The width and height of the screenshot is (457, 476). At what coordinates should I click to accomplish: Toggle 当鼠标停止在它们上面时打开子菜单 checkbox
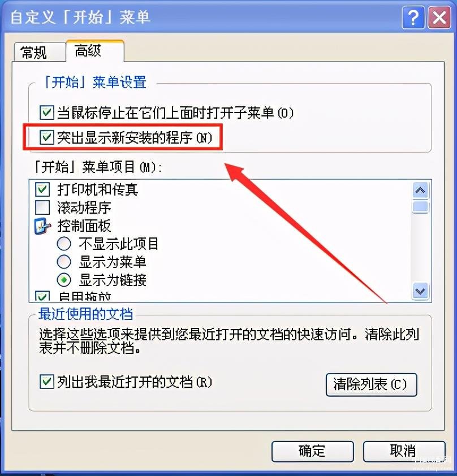click(x=47, y=112)
